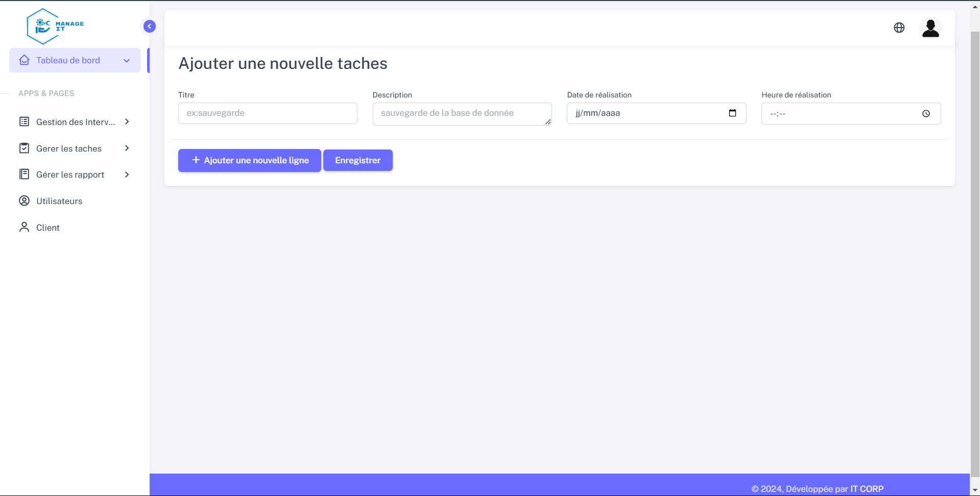Click the Enregistrer button

coord(357,160)
